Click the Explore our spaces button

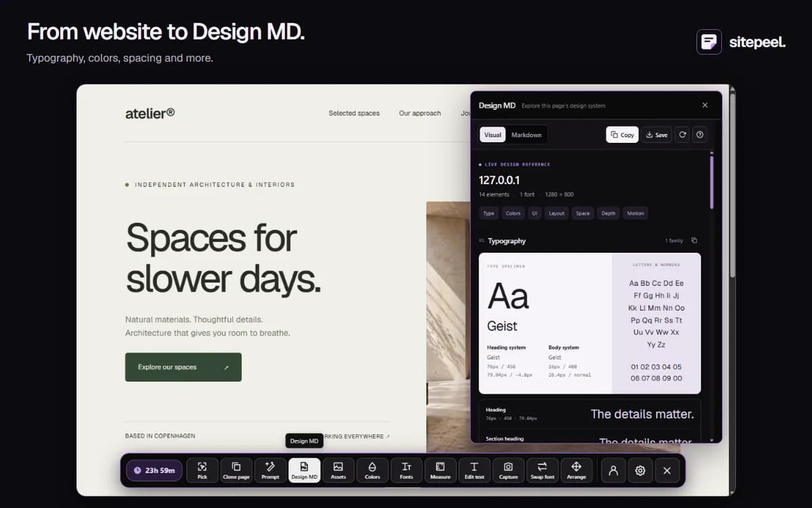click(x=183, y=367)
